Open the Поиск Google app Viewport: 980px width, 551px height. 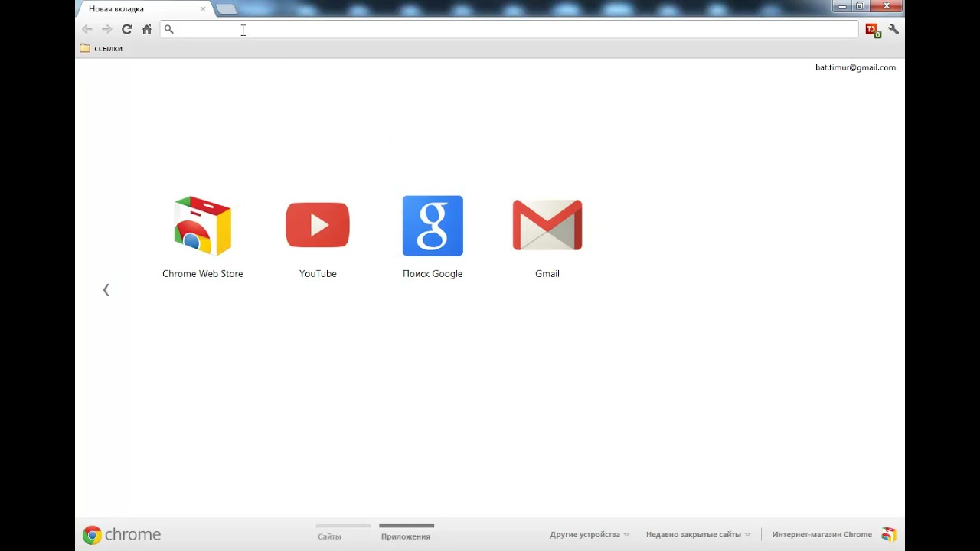433,236
